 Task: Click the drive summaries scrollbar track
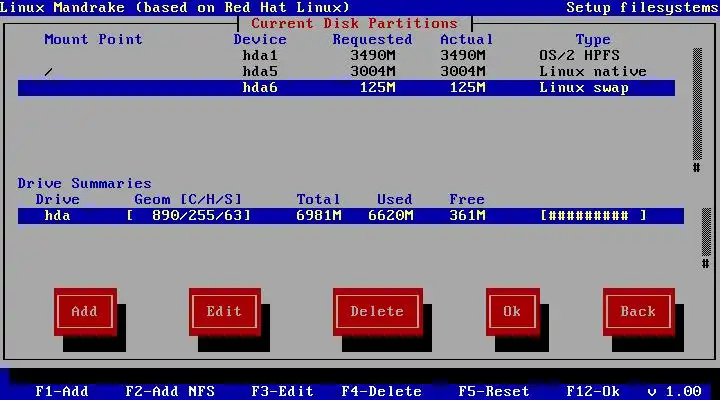click(706, 232)
